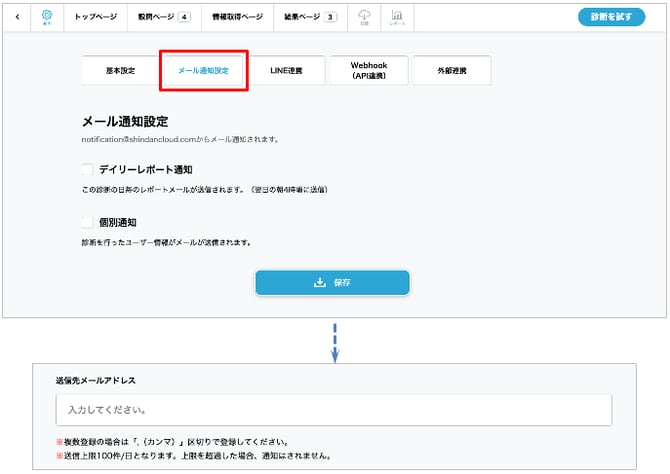Click the 個別通知 label text
The image size is (670, 474).
click(x=118, y=223)
